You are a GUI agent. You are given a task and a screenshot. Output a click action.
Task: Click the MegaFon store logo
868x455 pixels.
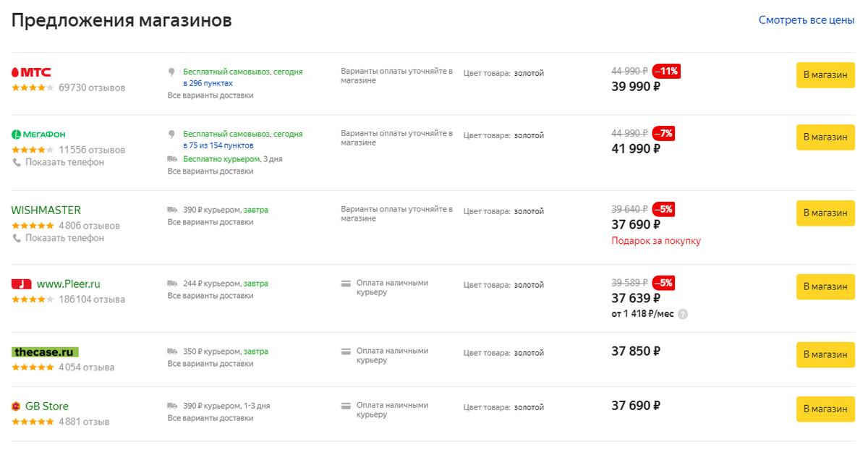click(38, 135)
